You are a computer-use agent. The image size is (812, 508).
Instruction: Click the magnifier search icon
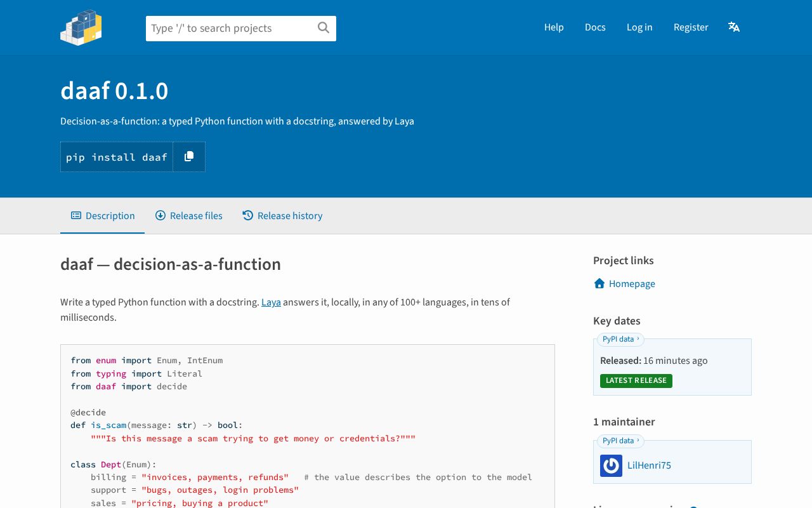[x=324, y=27]
